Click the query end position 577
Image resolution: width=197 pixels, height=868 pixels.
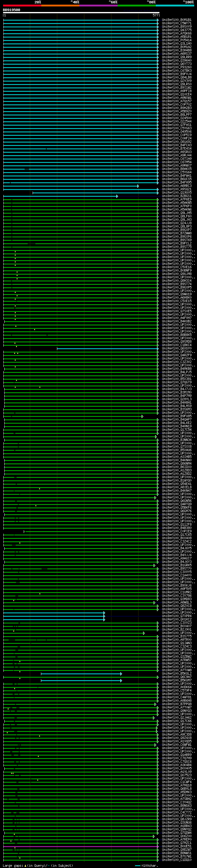pos(155,15)
